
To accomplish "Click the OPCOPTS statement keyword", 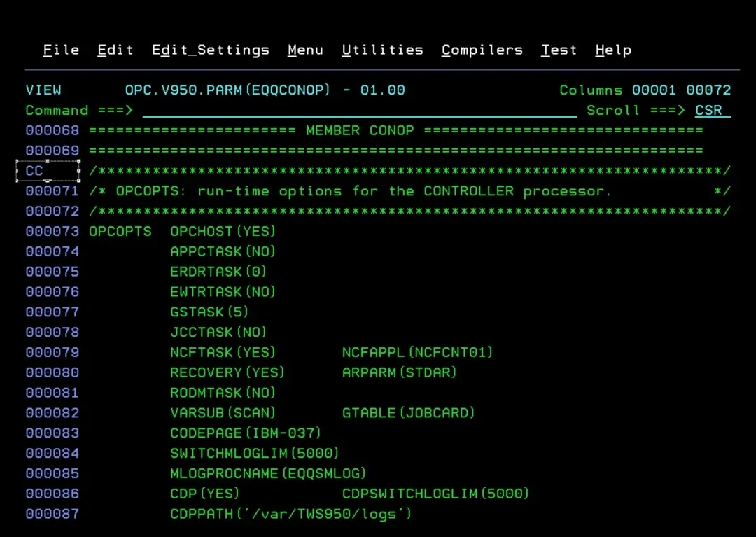I will [120, 232].
